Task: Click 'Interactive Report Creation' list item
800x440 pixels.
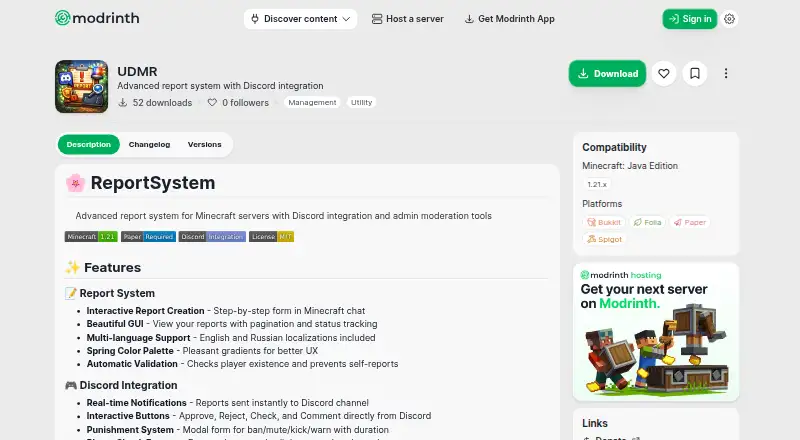Action: 226,311
